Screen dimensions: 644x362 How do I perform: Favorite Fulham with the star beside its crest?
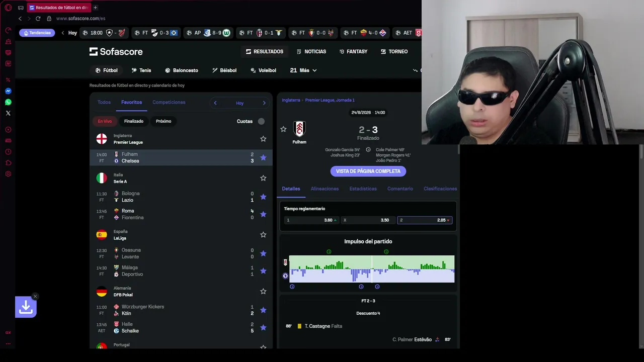[x=283, y=129]
